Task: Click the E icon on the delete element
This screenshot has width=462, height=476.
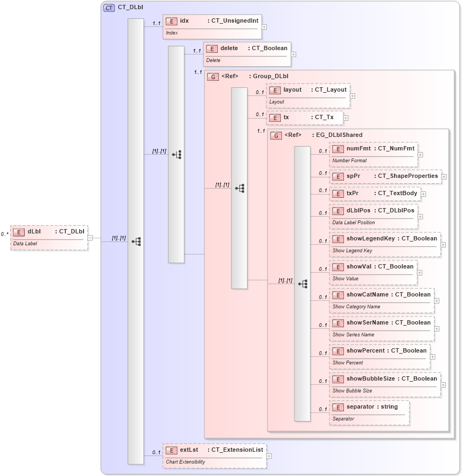Action: pos(211,48)
